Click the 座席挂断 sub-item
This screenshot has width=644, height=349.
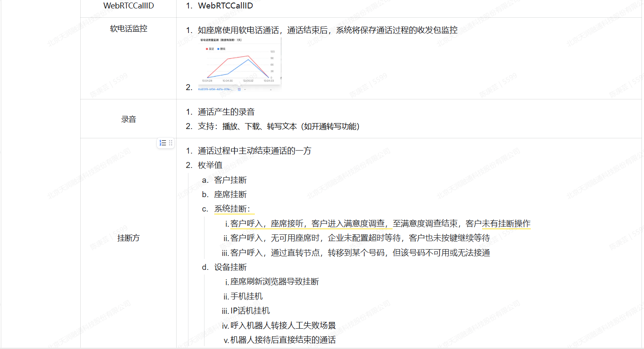pos(230,195)
